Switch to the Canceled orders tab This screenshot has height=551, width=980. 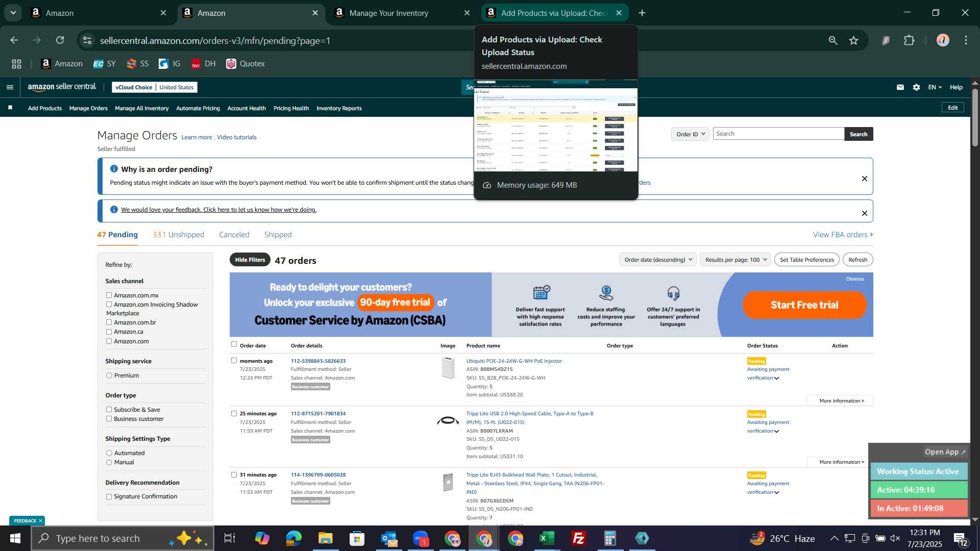[x=234, y=235]
